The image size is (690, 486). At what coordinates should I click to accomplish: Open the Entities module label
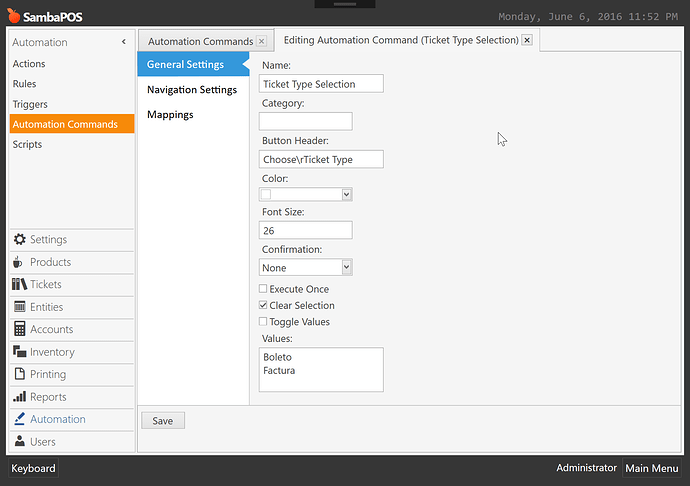[46, 307]
